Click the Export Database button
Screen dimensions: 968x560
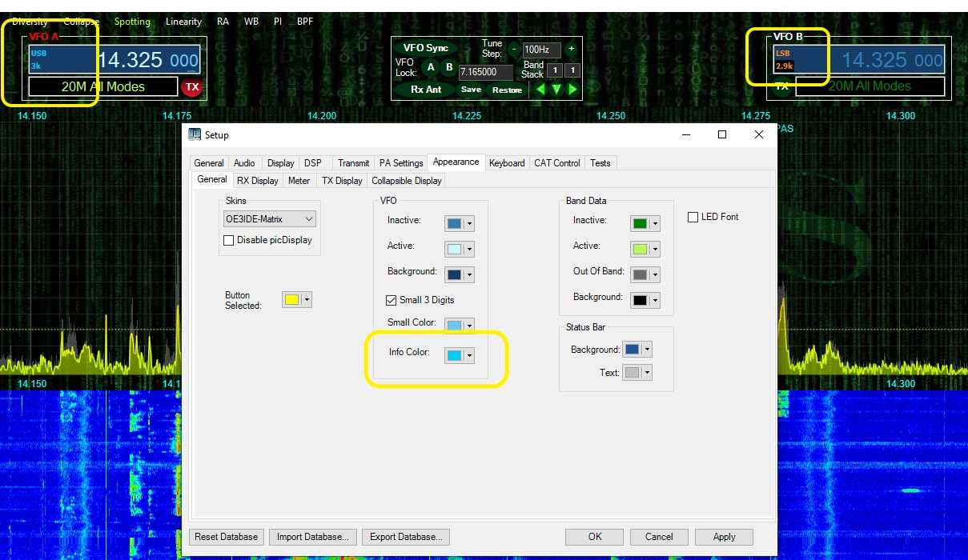(x=406, y=537)
